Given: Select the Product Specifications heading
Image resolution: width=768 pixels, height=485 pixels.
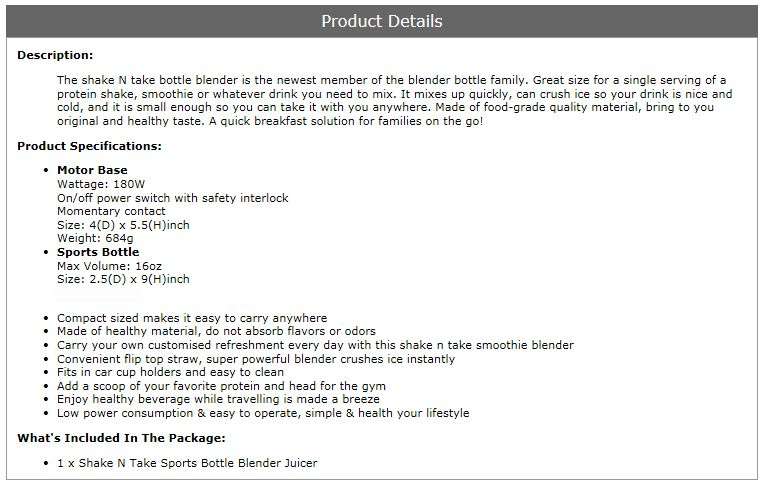Looking at the screenshot, I should click(89, 146).
